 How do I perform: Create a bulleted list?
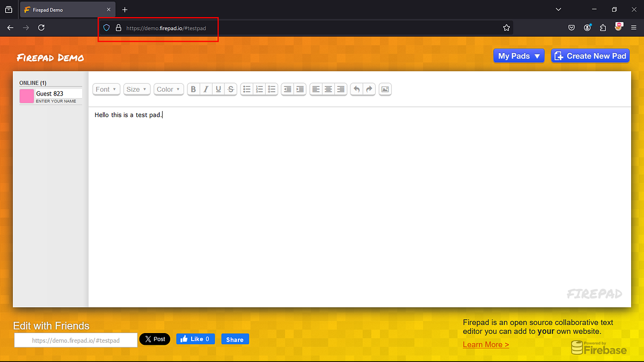[246, 89]
